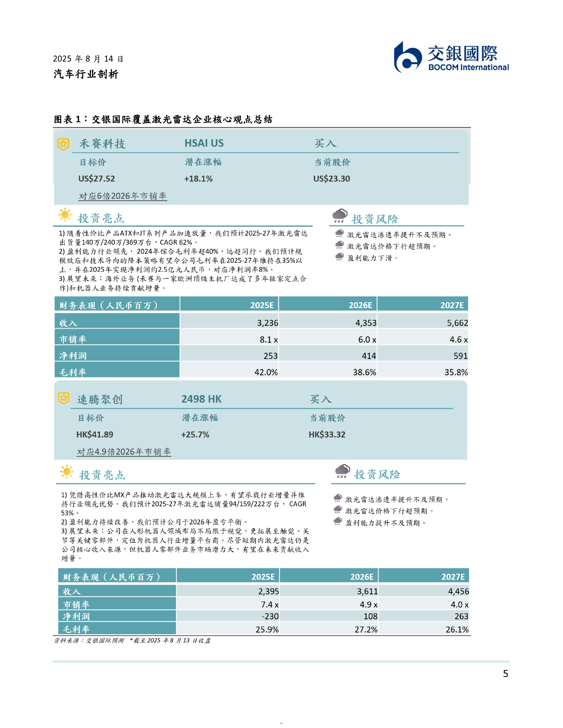Image resolution: width=563 pixels, height=728 pixels.
Task: Click the current price US$23.30
Action: (332, 179)
